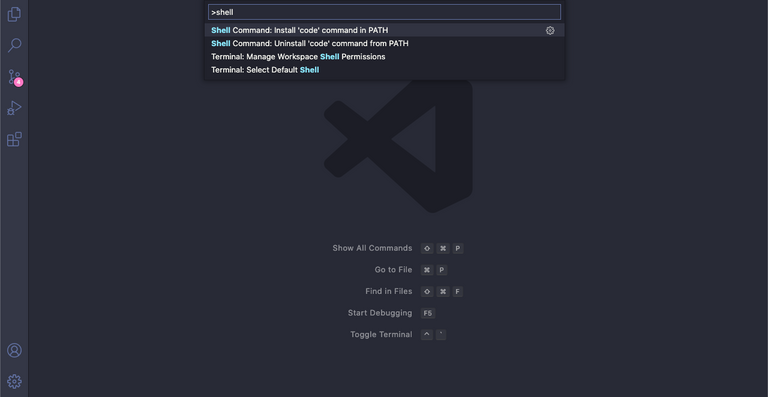Open the Run and Debug view
Viewport: 768px width, 397px height.
14,108
